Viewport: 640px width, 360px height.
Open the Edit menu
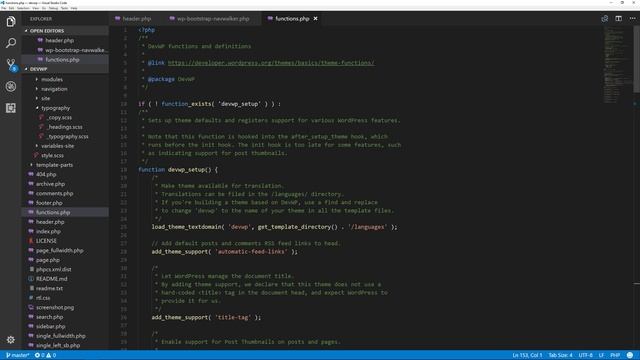[11, 8]
